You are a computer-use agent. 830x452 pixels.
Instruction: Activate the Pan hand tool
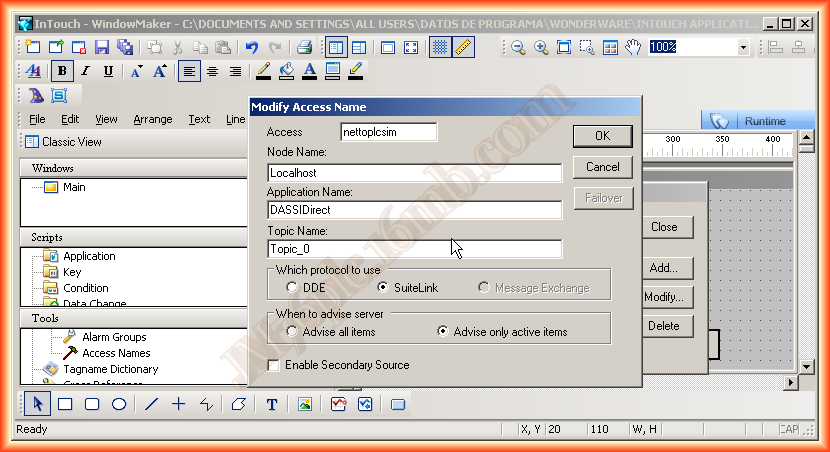(632, 47)
